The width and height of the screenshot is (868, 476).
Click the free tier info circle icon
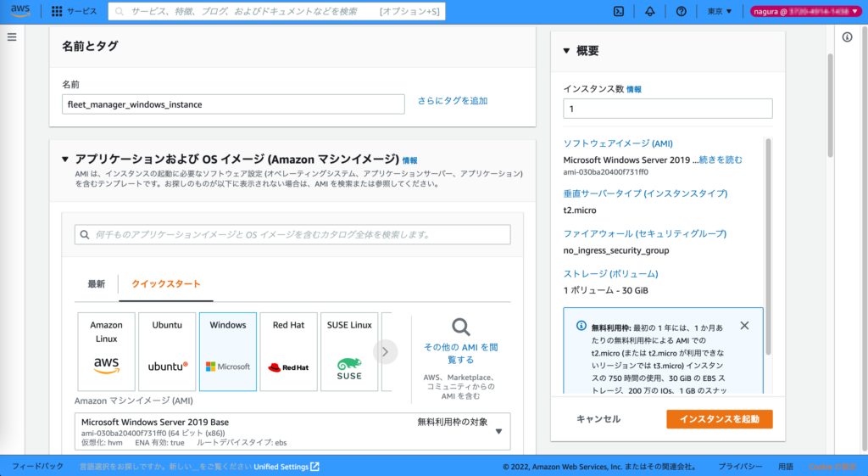[581, 326]
